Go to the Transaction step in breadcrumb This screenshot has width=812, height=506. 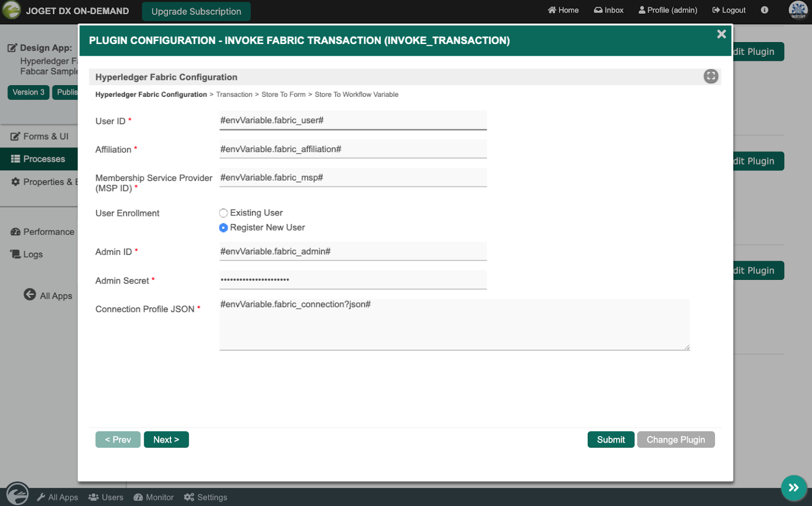point(234,94)
